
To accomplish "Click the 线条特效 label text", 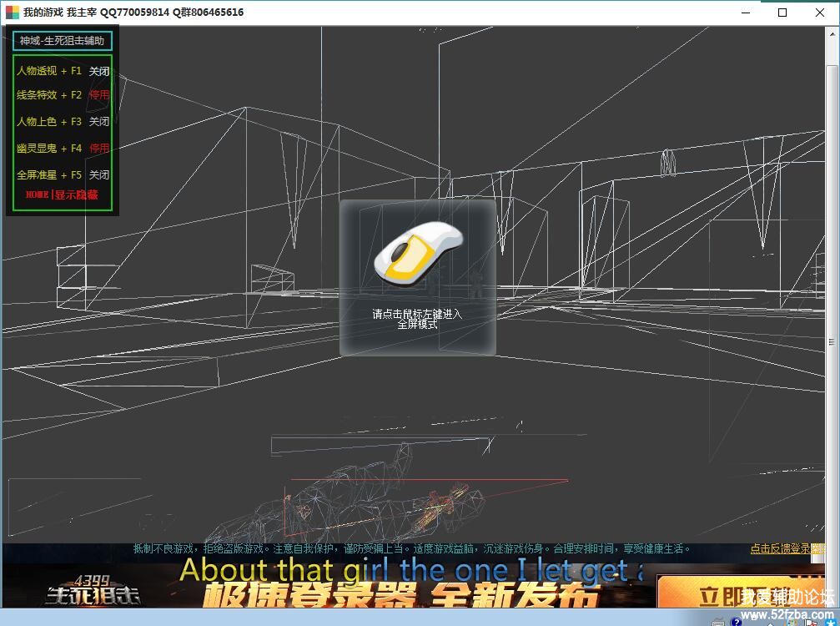I will point(37,95).
